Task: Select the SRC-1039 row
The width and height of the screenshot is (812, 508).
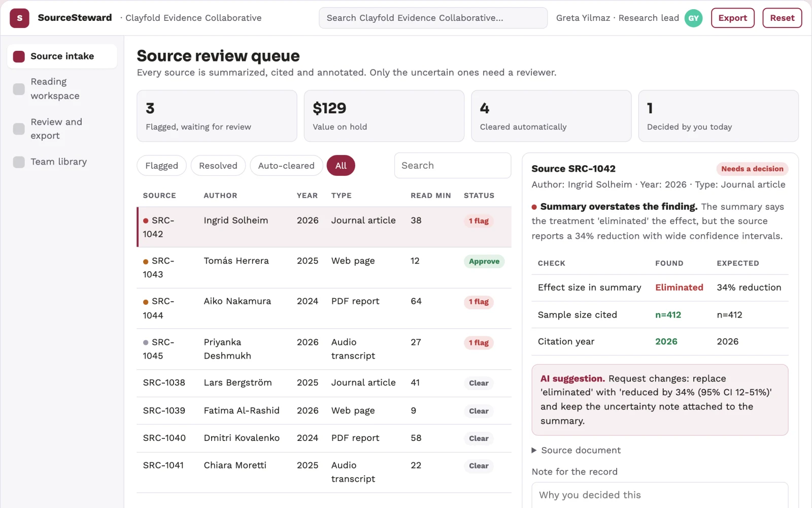Action: (x=324, y=410)
